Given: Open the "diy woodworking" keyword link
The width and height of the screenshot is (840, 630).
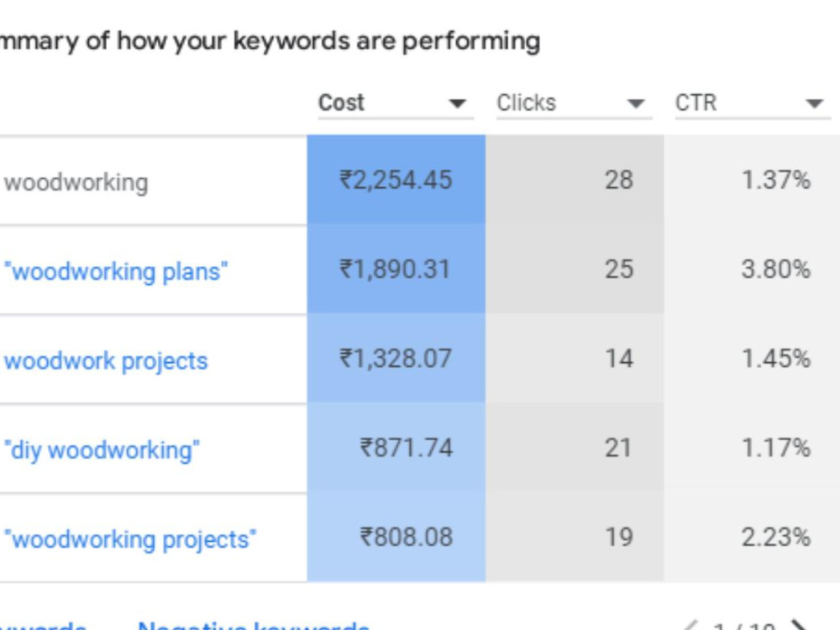Looking at the screenshot, I should (x=102, y=450).
